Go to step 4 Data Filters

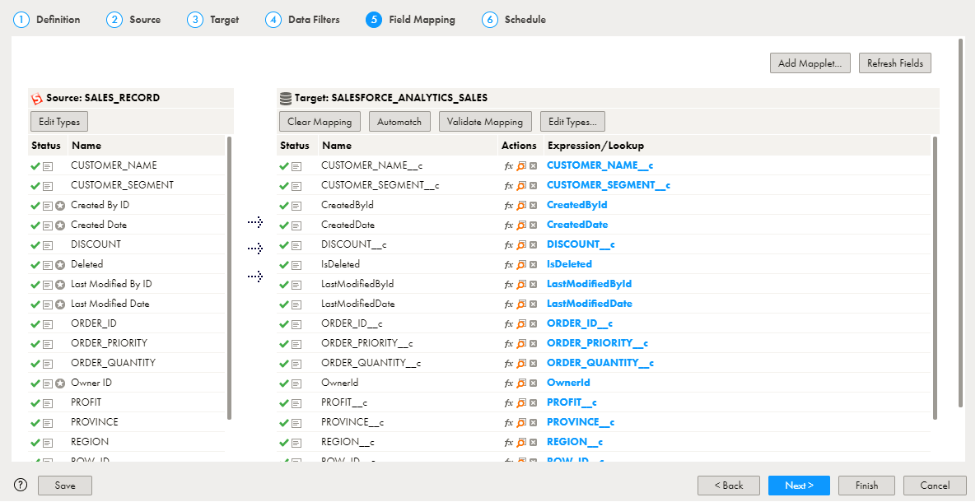click(x=302, y=20)
